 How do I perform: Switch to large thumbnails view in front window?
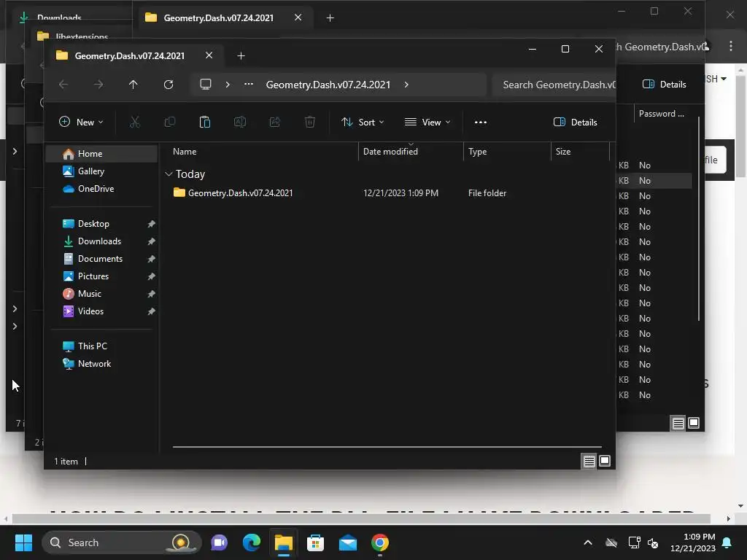click(x=605, y=461)
